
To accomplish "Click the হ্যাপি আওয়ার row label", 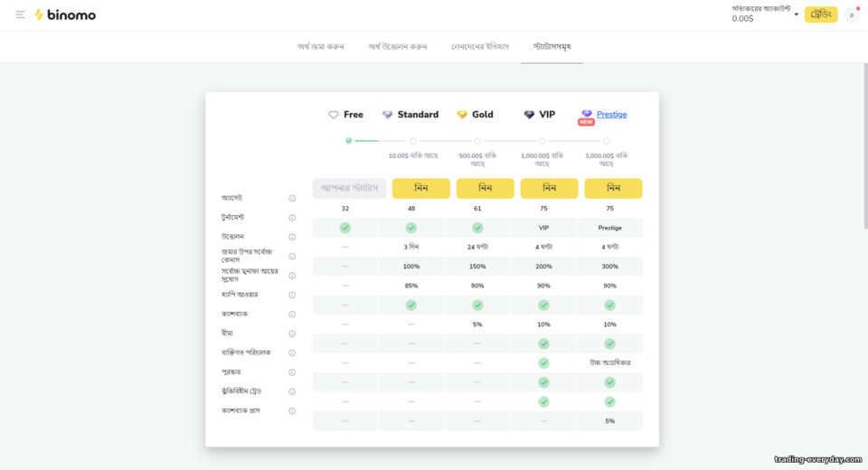I will coord(239,295).
